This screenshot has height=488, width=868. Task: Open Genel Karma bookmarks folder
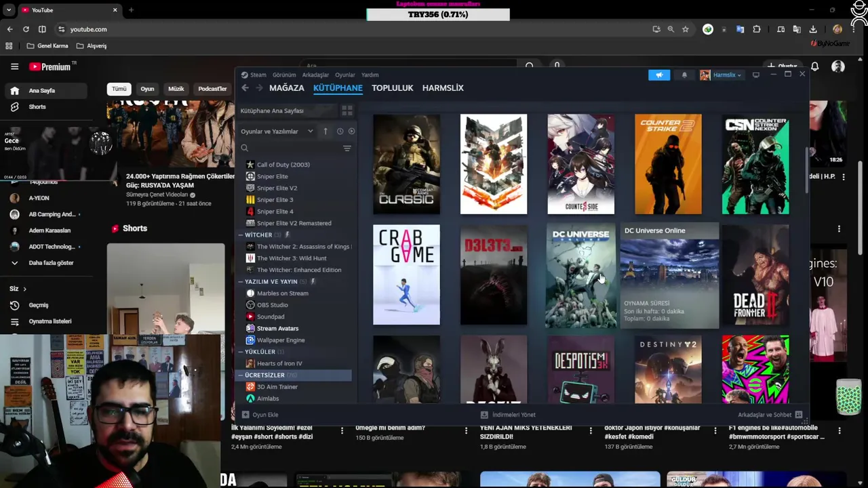[47, 46]
